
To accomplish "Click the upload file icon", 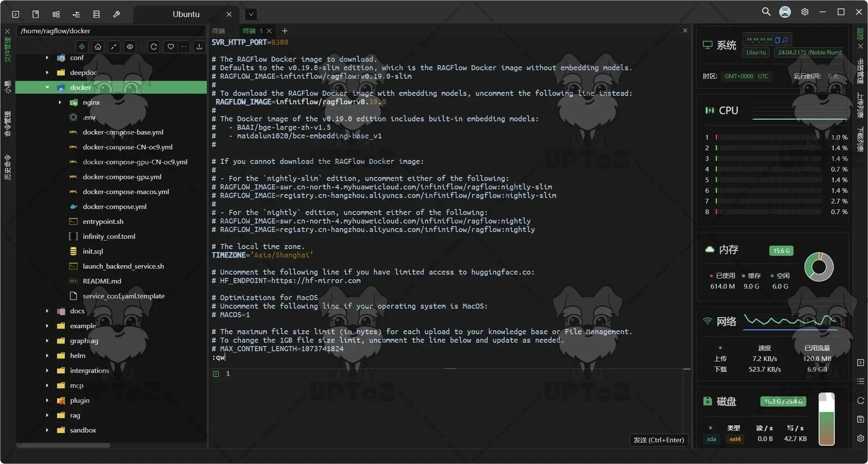I will point(199,46).
